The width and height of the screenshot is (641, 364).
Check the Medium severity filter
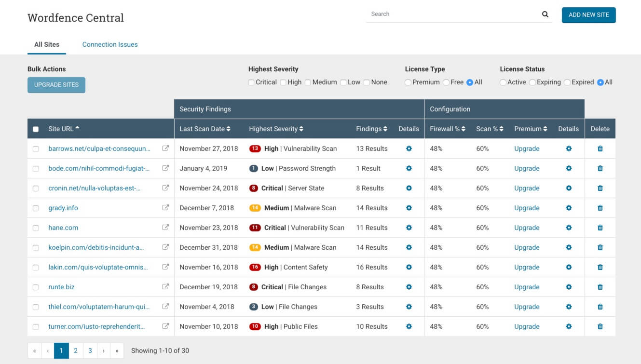(308, 82)
